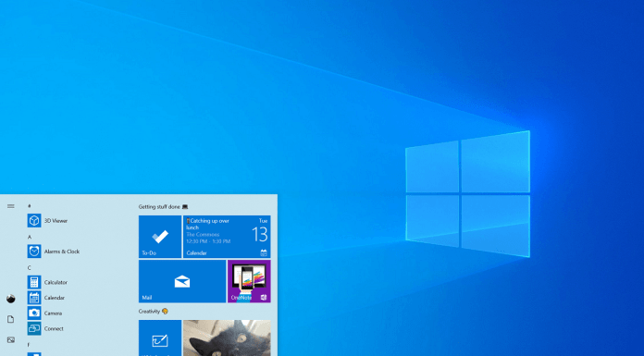
Task: Expand the Start menu hamburger navigation
Action: pos(11,206)
